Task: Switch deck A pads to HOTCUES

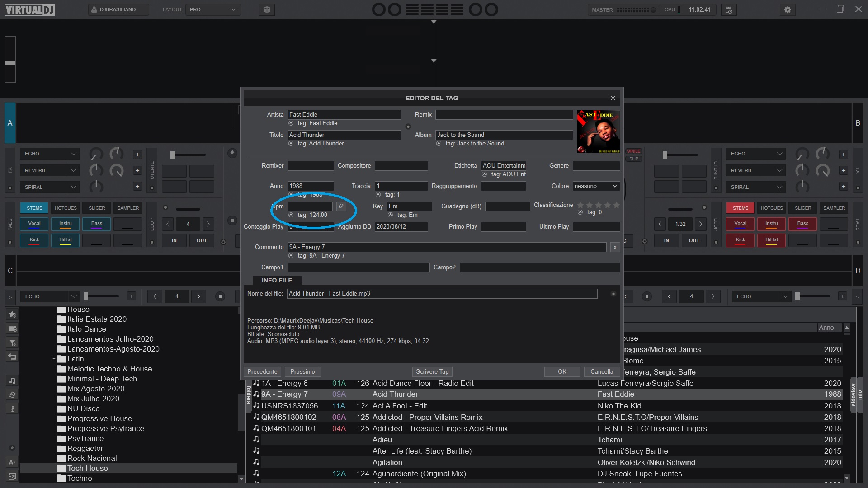Action: [x=66, y=208]
